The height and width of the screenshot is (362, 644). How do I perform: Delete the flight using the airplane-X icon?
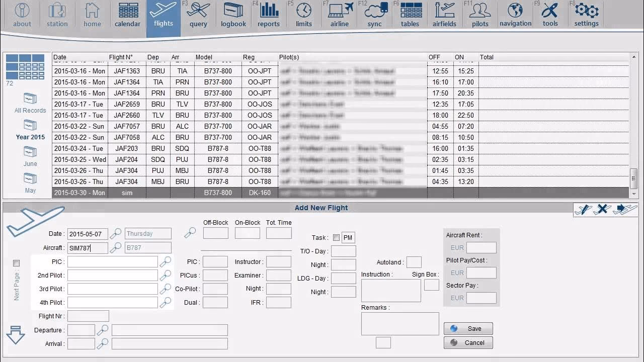point(602,210)
